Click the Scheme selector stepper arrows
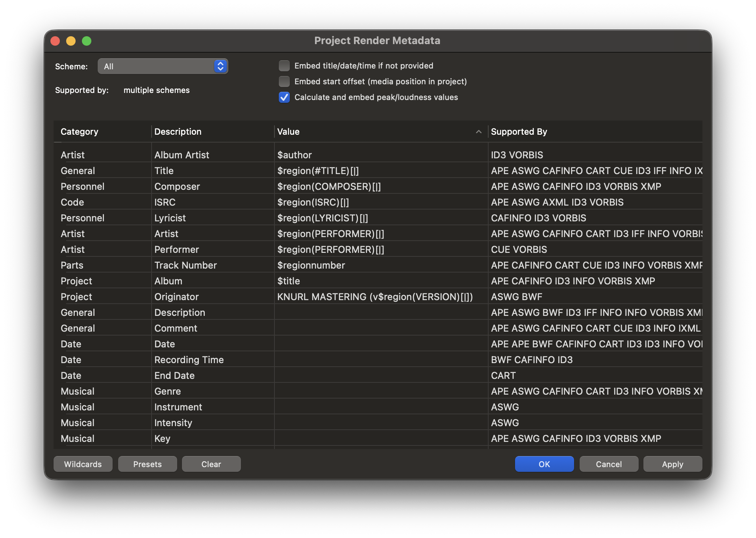 (220, 66)
